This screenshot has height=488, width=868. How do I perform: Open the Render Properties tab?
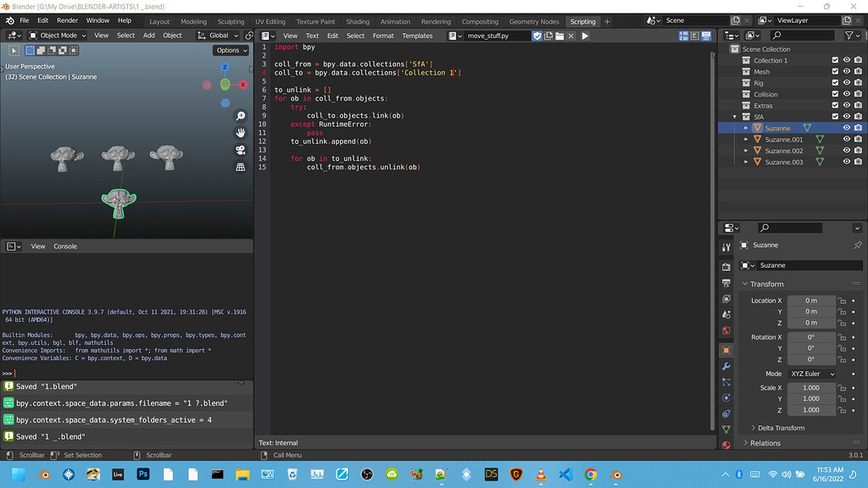(727, 265)
